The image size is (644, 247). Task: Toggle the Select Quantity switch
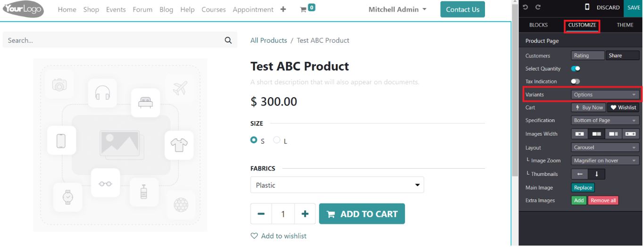point(576,69)
